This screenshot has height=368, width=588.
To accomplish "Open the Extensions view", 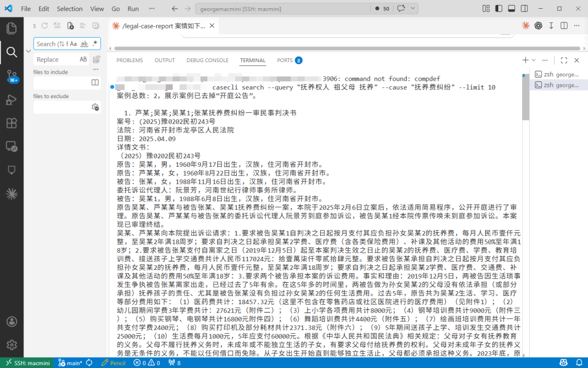I will point(11,123).
